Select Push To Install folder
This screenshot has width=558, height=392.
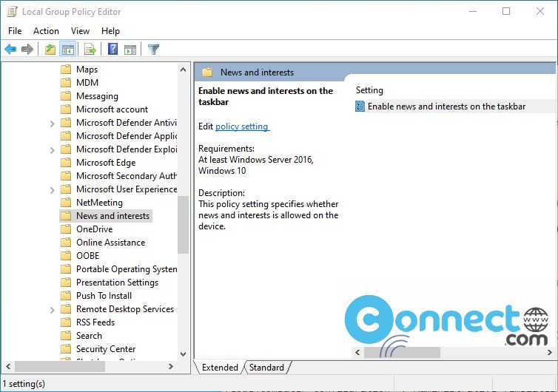(104, 296)
